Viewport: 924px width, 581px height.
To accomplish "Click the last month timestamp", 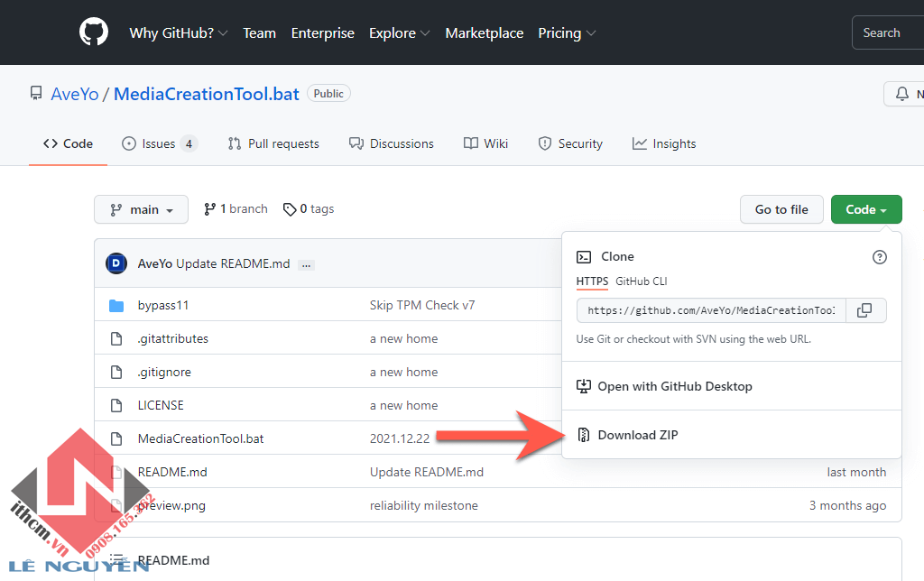I will pos(856,472).
